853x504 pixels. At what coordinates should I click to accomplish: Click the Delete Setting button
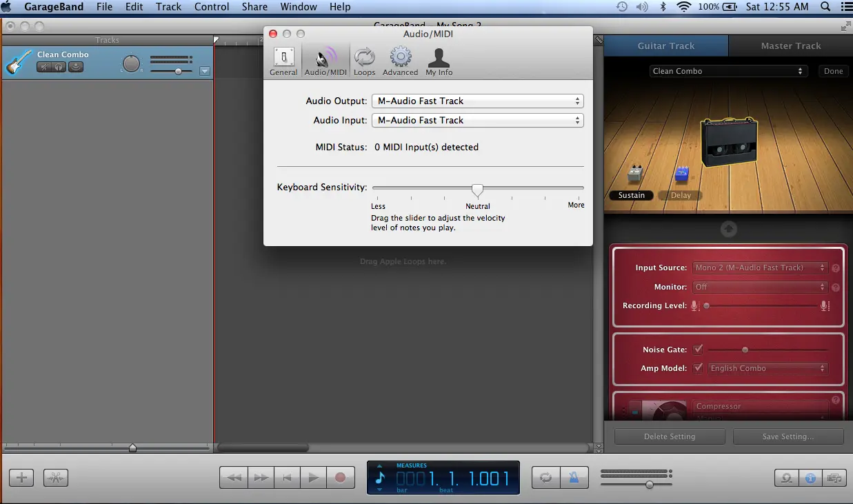coord(670,436)
